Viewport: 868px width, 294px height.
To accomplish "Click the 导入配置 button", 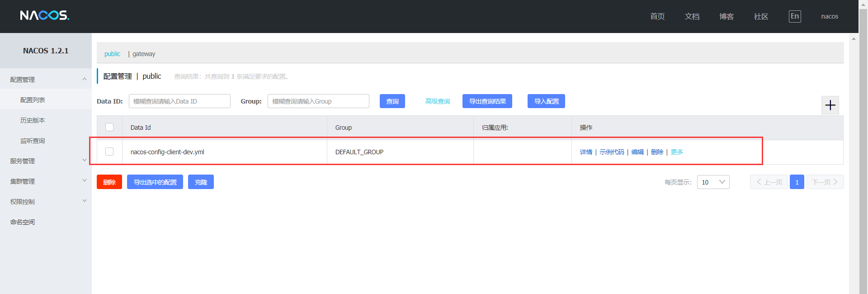I will point(546,101).
